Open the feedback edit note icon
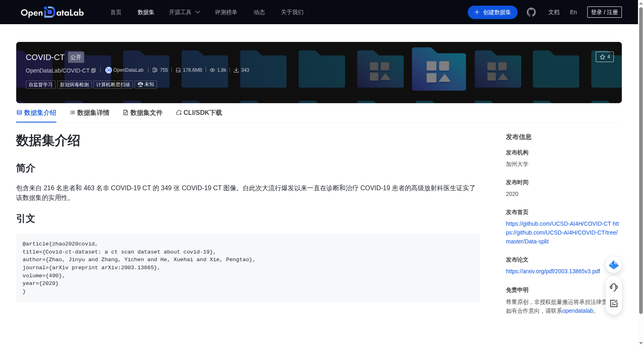The height and width of the screenshot is (347, 644). coord(614,303)
